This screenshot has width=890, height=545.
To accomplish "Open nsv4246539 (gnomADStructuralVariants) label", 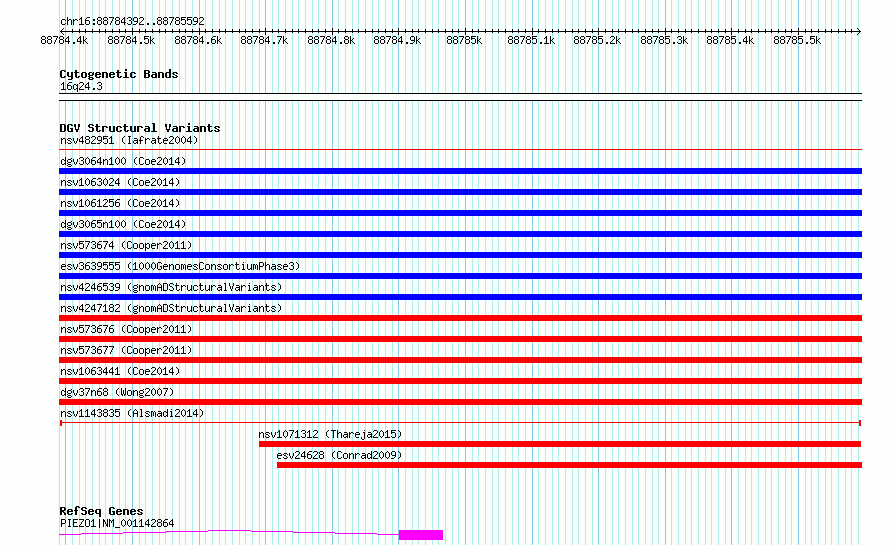I will coord(171,287).
